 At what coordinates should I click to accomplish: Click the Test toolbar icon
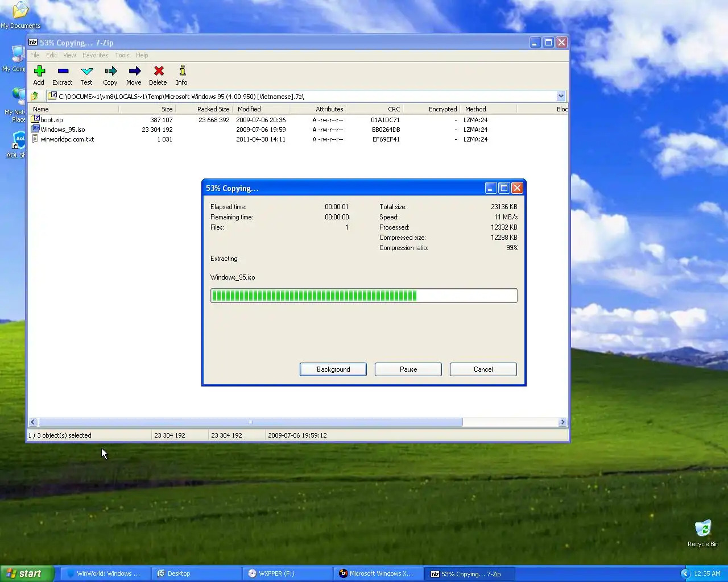[86, 71]
